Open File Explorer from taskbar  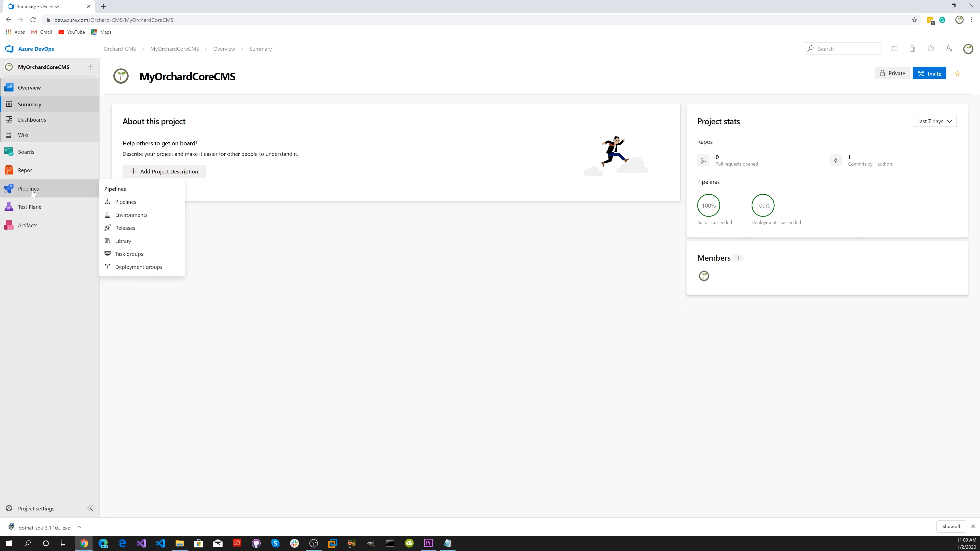tap(180, 543)
